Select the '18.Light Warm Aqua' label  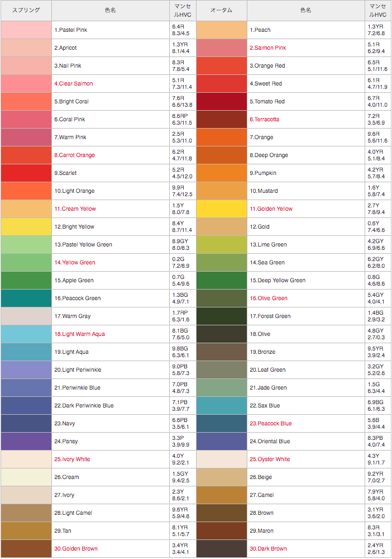click(79, 334)
